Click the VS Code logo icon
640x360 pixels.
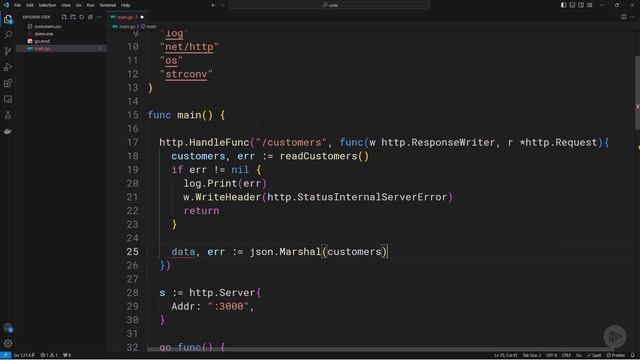coord(6,5)
